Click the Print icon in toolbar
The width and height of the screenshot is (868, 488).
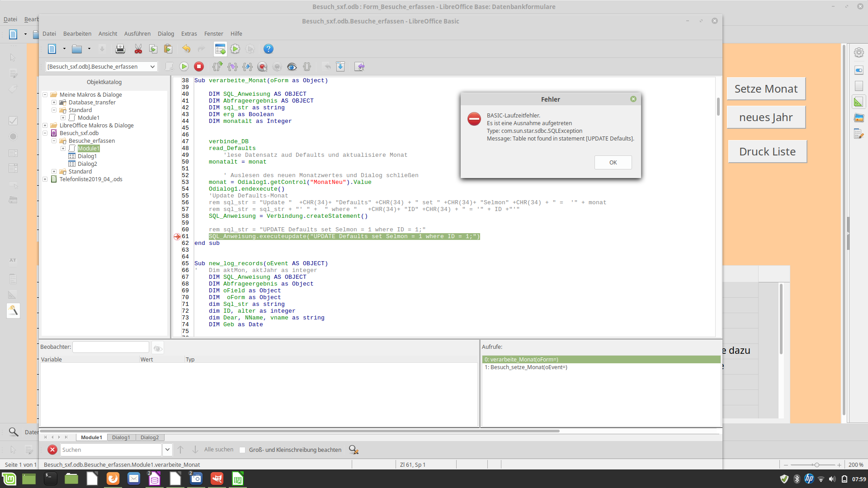120,49
